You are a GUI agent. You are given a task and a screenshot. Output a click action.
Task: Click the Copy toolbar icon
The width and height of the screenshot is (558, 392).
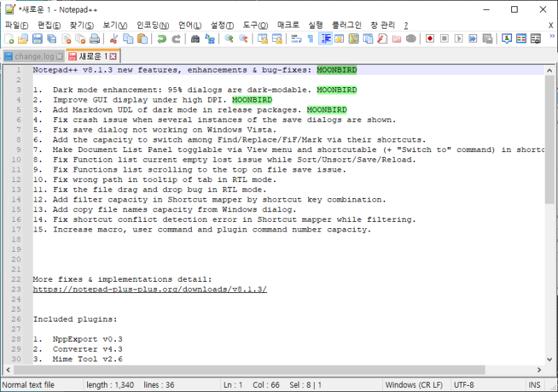[128, 39]
